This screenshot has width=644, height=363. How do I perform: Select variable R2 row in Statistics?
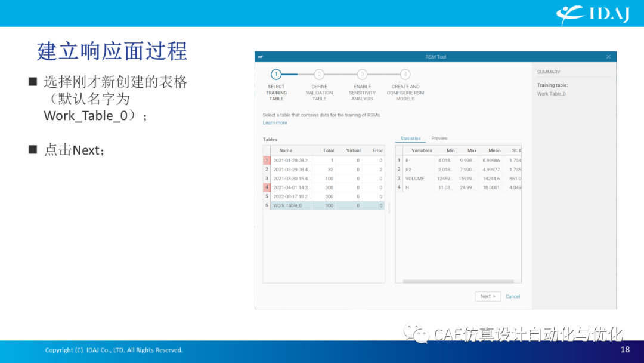click(x=459, y=170)
